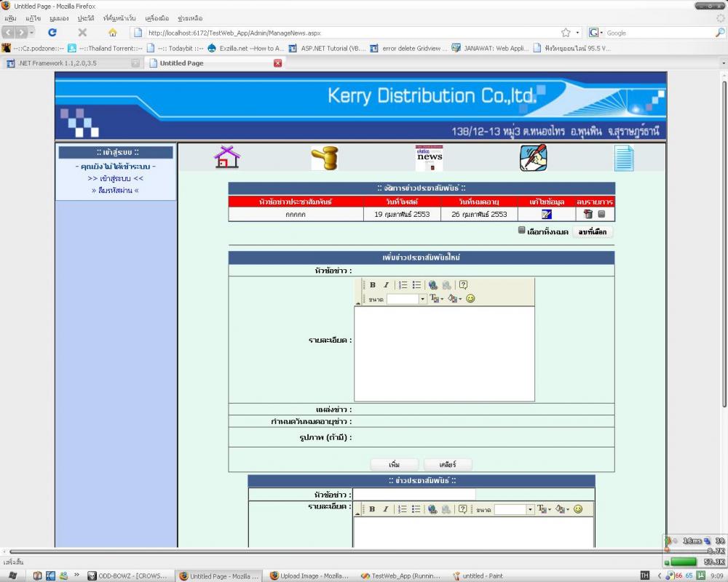
Task: Toggle Bold in the bottom ข่าวประชาสัมพันธ์ editor
Action: (372, 509)
